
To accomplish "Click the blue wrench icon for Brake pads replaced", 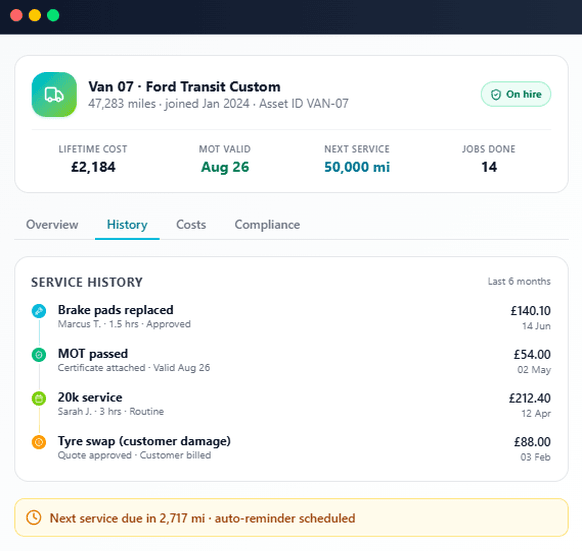I will (39, 311).
